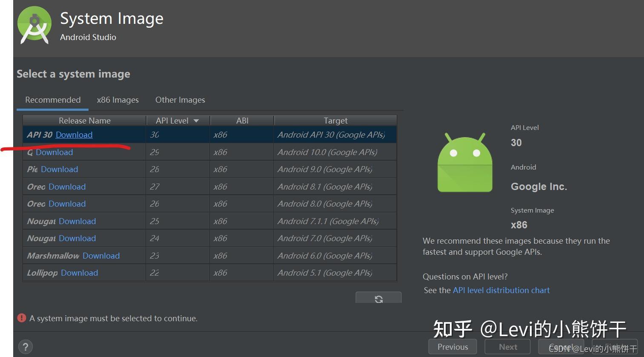Download the Nougat API 25 image

tap(77, 221)
